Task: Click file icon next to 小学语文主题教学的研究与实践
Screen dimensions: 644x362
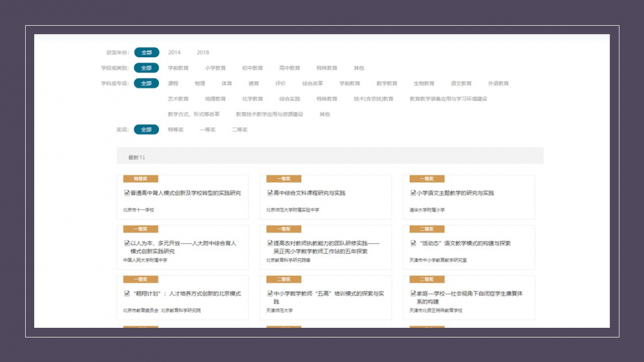Action: click(x=413, y=193)
